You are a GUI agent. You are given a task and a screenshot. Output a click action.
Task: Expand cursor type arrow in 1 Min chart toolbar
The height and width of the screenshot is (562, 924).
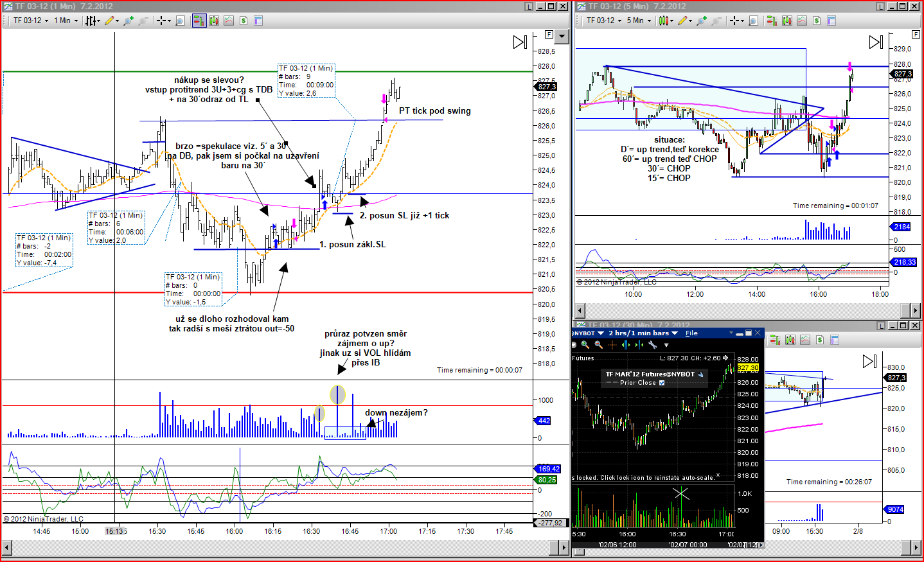click(168, 21)
